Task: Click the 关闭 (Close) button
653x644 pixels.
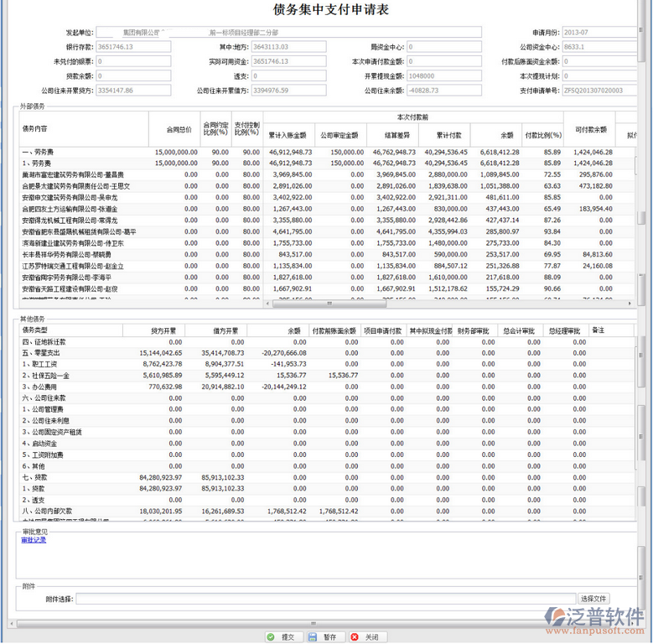Action: (365, 637)
